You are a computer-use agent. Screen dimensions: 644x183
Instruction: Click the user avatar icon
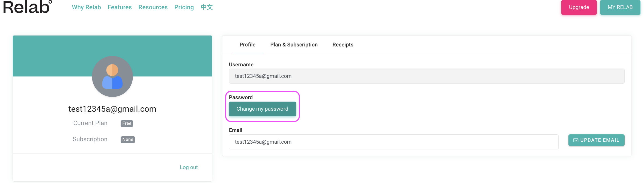pos(112,76)
